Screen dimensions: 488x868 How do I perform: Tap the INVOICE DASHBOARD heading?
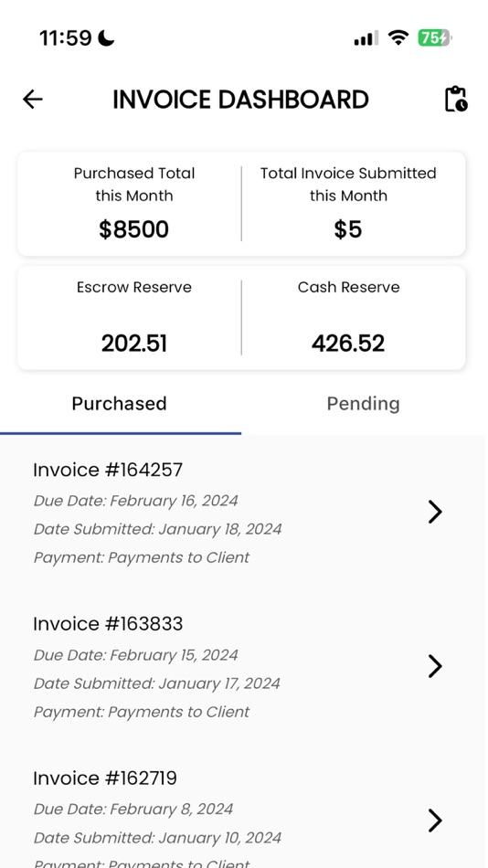pyautogui.click(x=241, y=100)
